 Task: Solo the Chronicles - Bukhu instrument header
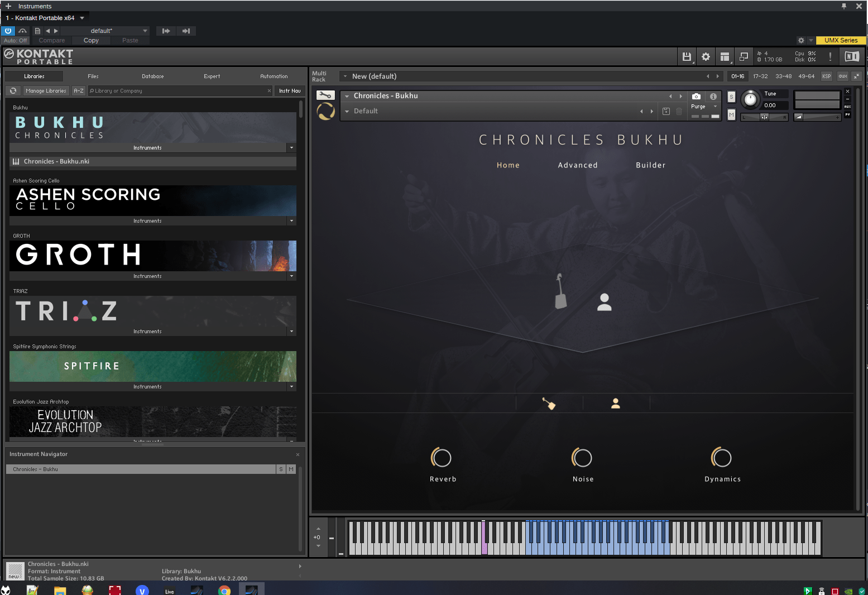pos(731,97)
